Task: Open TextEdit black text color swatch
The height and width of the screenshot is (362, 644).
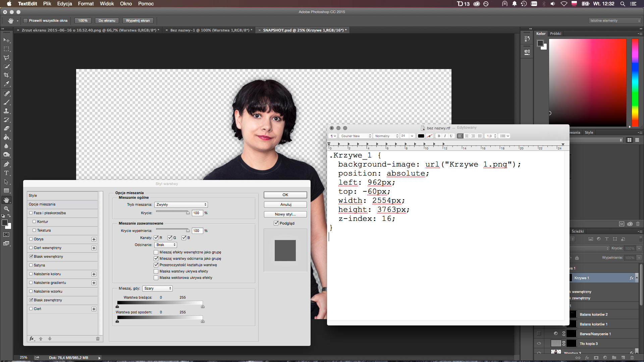Action: [x=421, y=136]
